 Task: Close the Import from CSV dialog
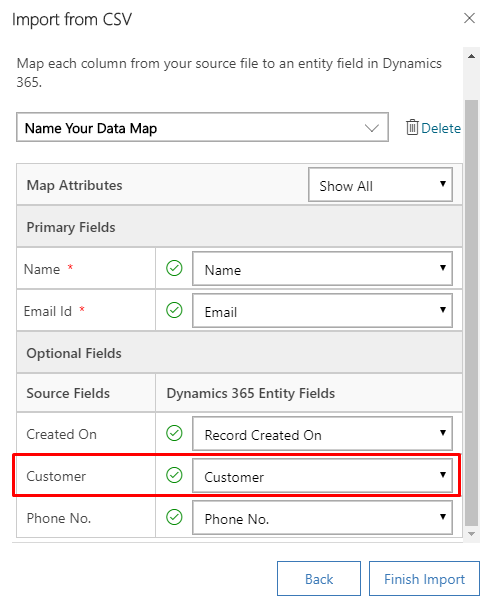469,18
